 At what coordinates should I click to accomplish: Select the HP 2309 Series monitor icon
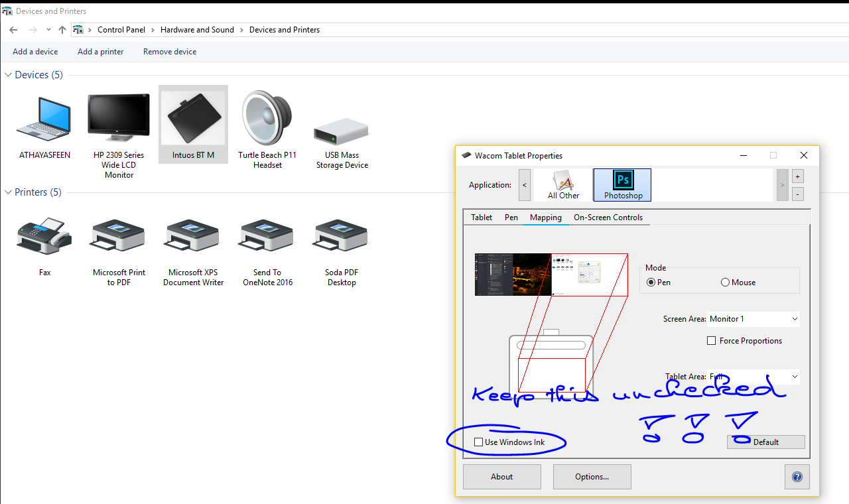point(119,119)
